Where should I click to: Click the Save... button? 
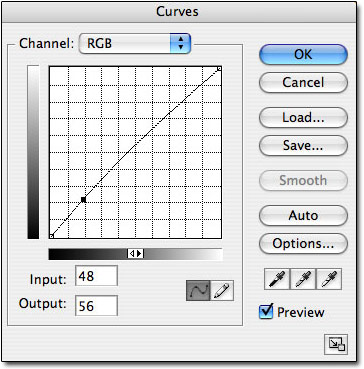(x=303, y=145)
